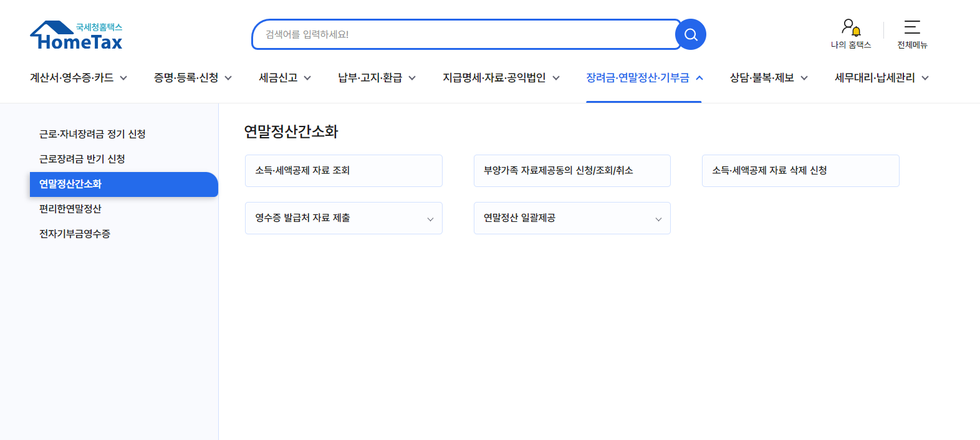This screenshot has width=980, height=440.
Task: Select 근로장려금 반기 신청 in sidebar
Action: [x=82, y=159]
